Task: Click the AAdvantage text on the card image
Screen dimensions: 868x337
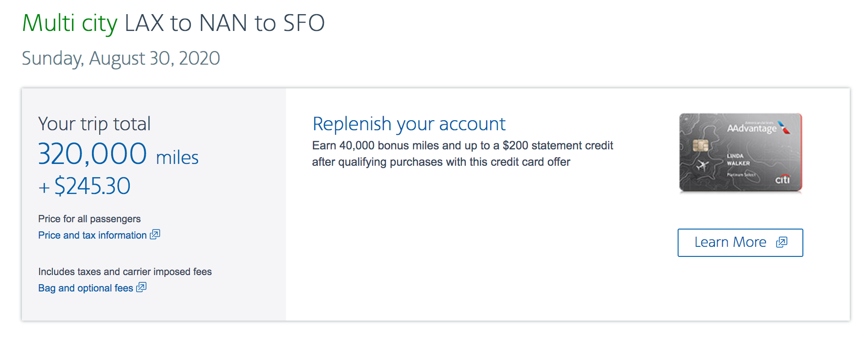Action: pos(751,129)
